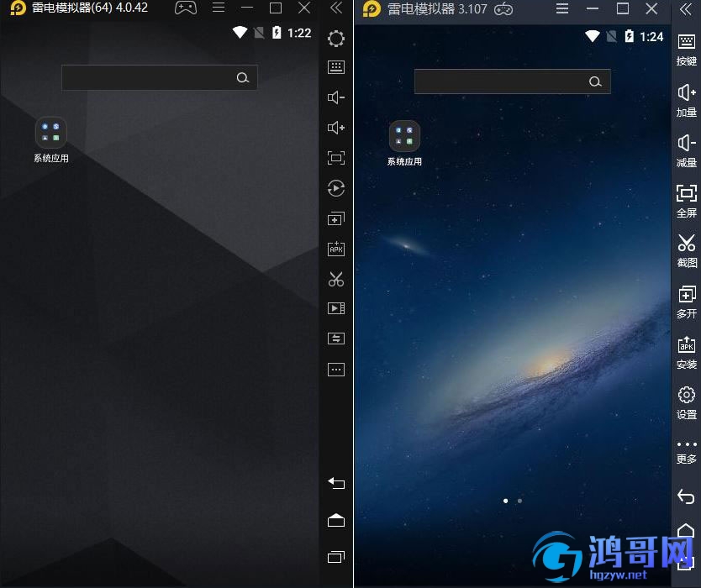Image resolution: width=701 pixels, height=588 pixels.
Task: Install APK from 4.0.42 sidebar
Action: (x=336, y=249)
